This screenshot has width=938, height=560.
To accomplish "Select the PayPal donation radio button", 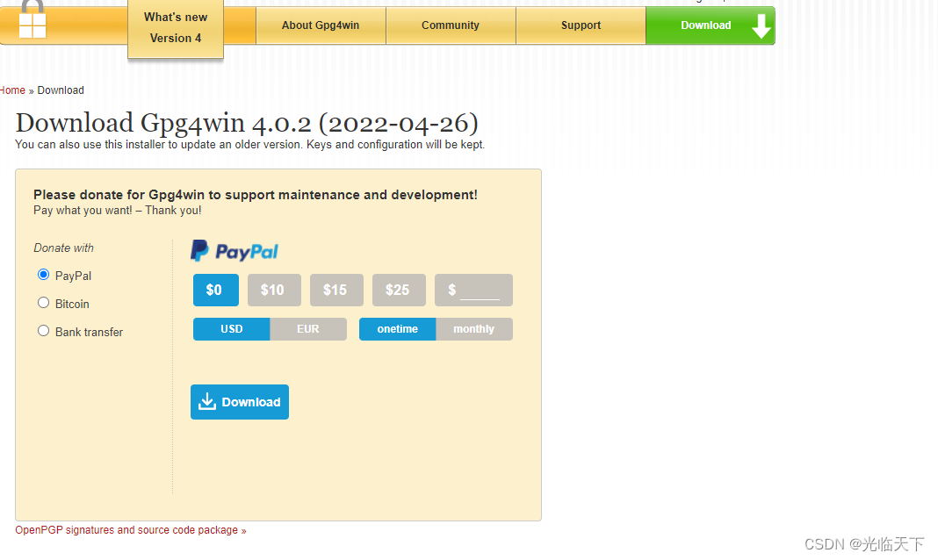I will coord(43,275).
